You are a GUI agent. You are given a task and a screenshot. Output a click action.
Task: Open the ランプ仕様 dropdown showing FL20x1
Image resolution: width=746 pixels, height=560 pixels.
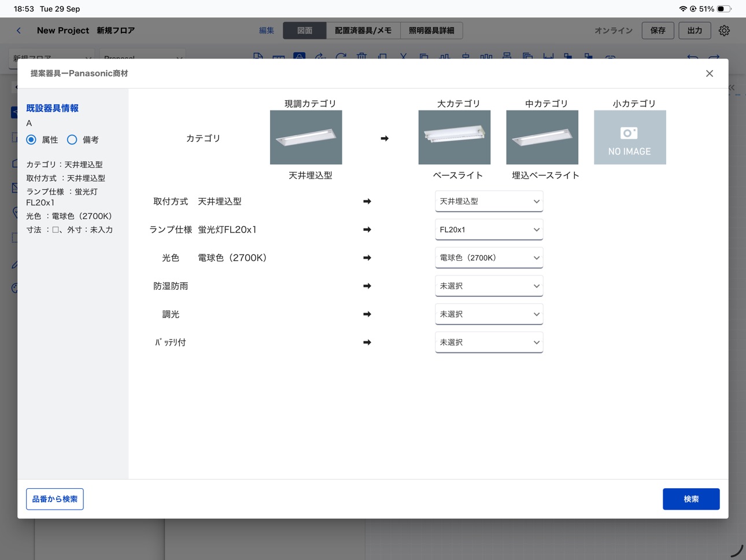pos(489,230)
